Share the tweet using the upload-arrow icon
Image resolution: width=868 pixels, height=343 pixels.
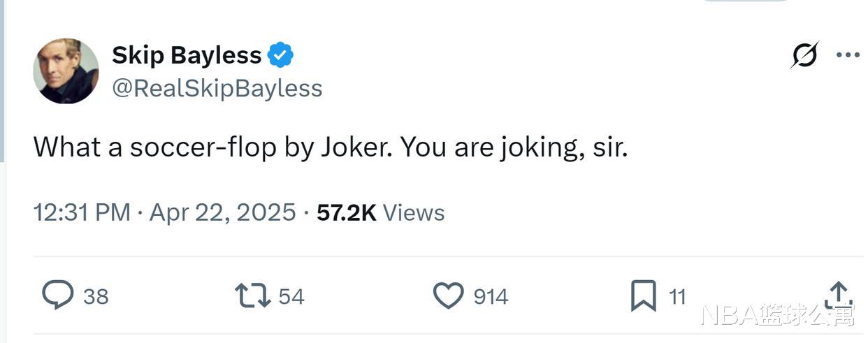(837, 294)
